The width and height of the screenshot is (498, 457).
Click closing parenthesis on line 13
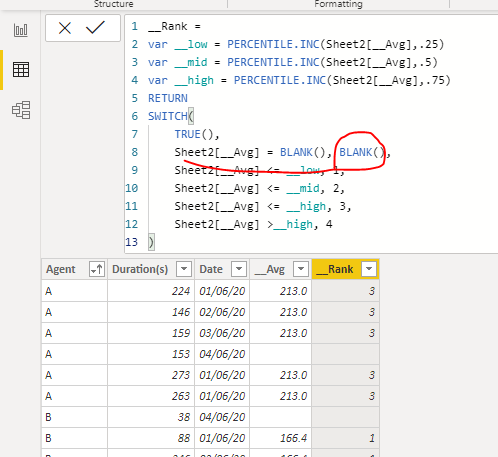[151, 242]
